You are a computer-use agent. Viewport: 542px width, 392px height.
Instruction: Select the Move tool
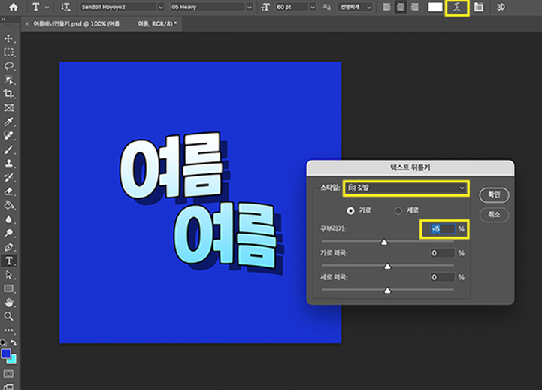coord(9,38)
